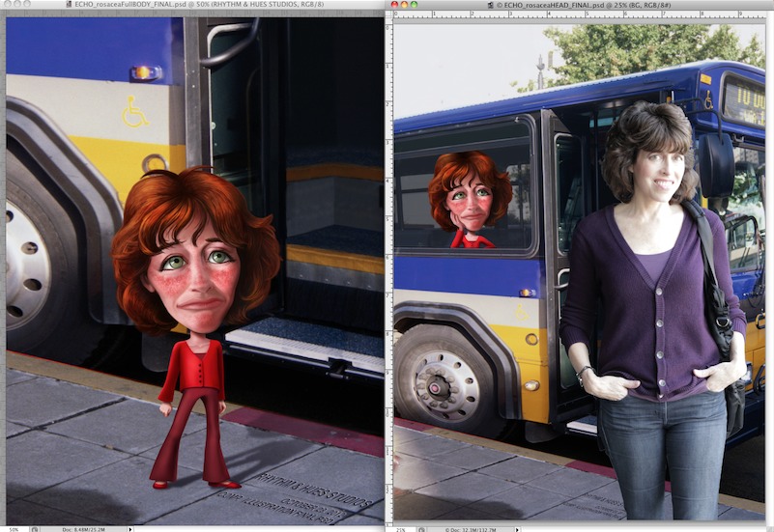
Task: Close the ECHO_rosaceaFullBODY_FINAL.psd window
Action: coord(8,3)
